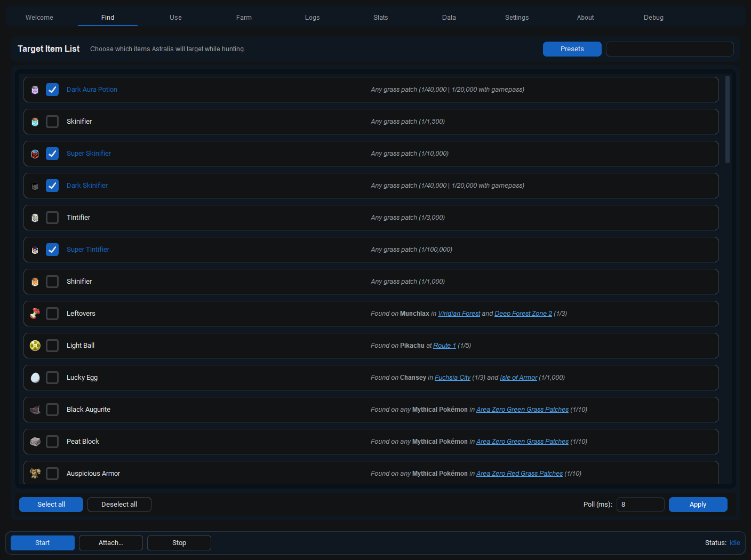Open the Fuchsia City link
Image resolution: width=751 pixels, height=560 pixels.
(x=453, y=378)
